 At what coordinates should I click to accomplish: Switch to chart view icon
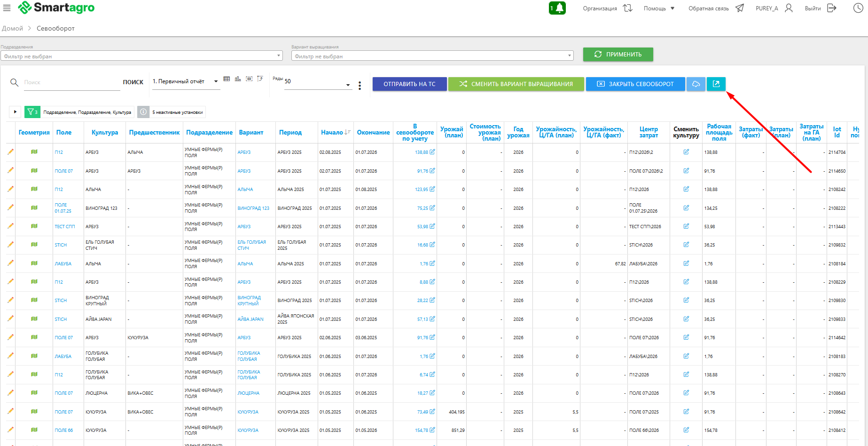click(x=238, y=79)
